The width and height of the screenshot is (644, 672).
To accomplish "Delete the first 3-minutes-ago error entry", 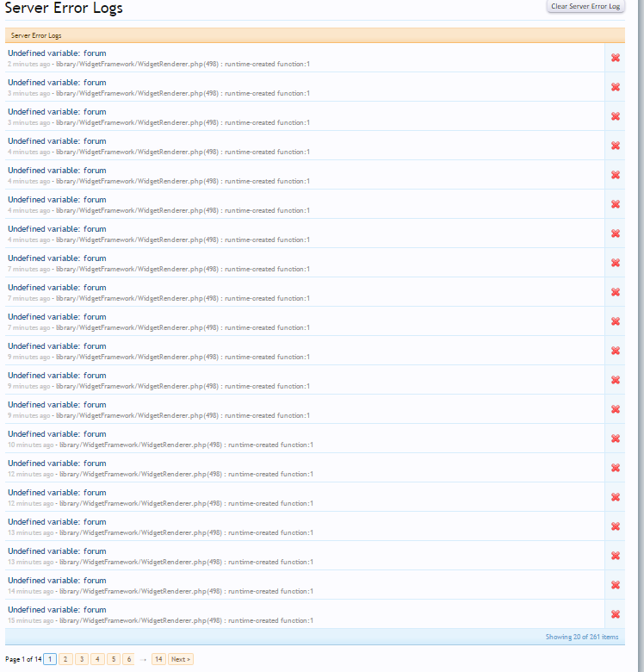I will (x=615, y=87).
